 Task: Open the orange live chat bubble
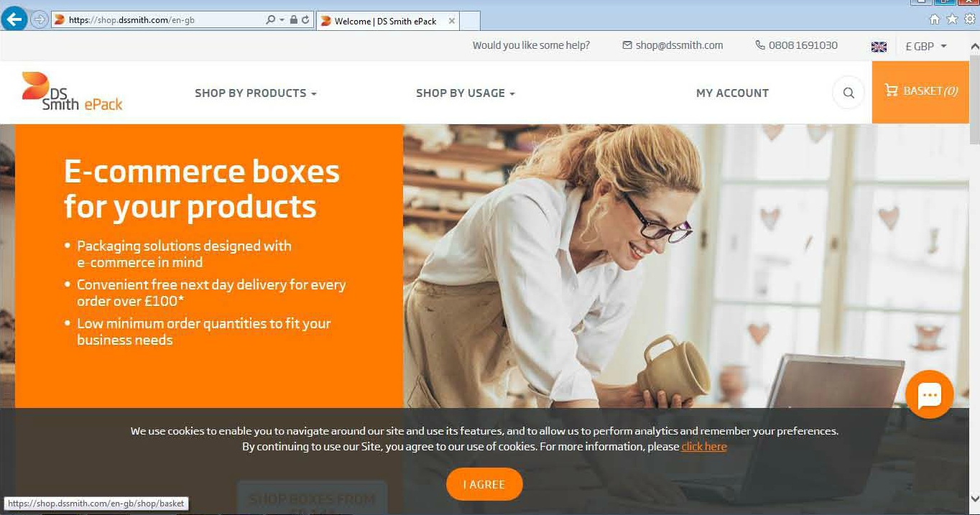tap(930, 394)
